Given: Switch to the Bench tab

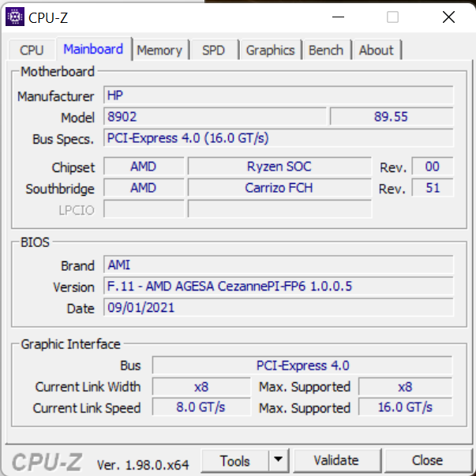Looking at the screenshot, I should pyautogui.click(x=326, y=50).
